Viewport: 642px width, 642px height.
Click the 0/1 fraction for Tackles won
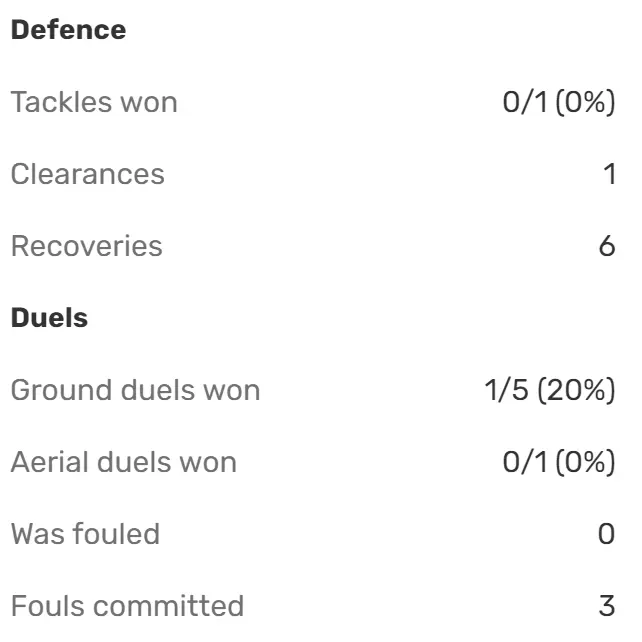pos(520,102)
